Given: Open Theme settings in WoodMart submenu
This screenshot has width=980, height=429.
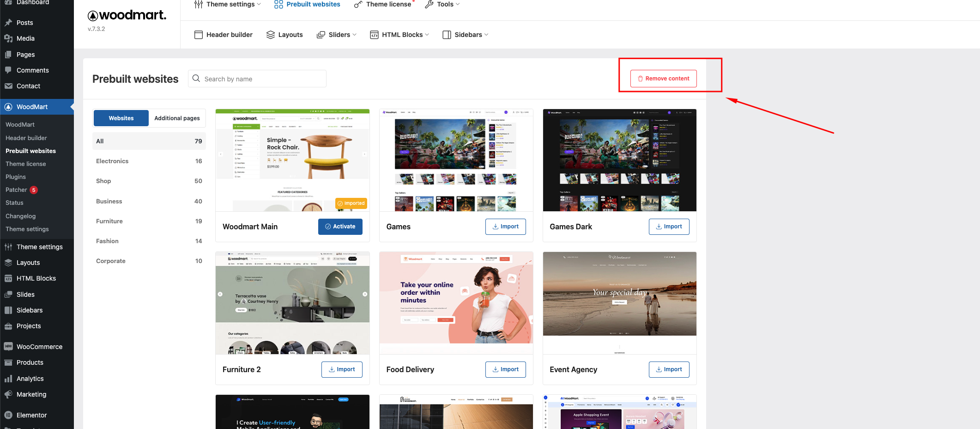Looking at the screenshot, I should click(x=27, y=229).
